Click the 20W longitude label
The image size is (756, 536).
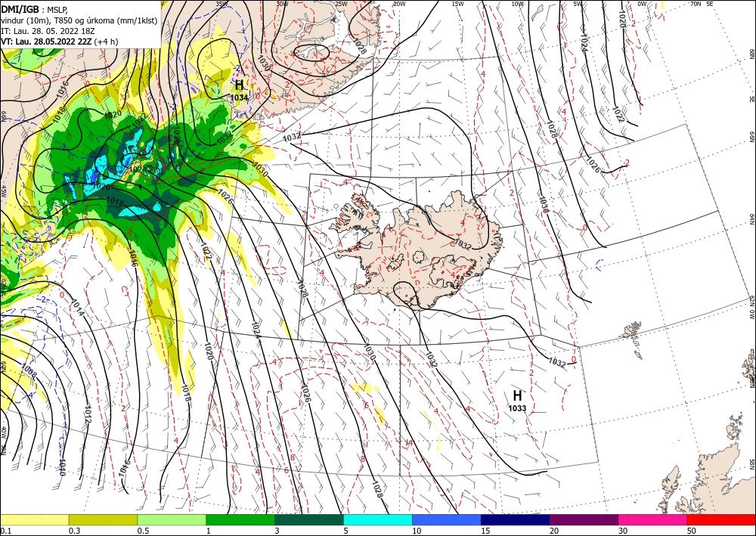[399, 4]
